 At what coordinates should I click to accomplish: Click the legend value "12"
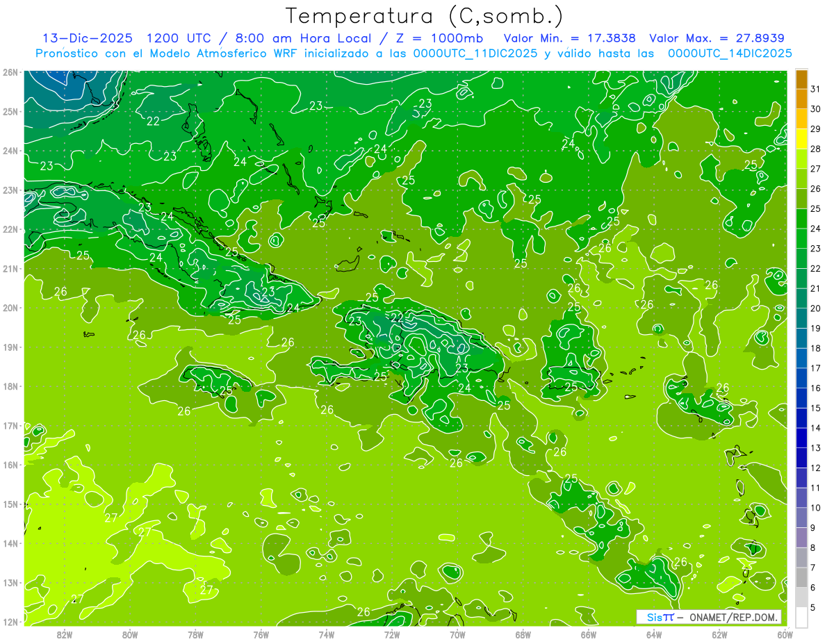tap(816, 468)
